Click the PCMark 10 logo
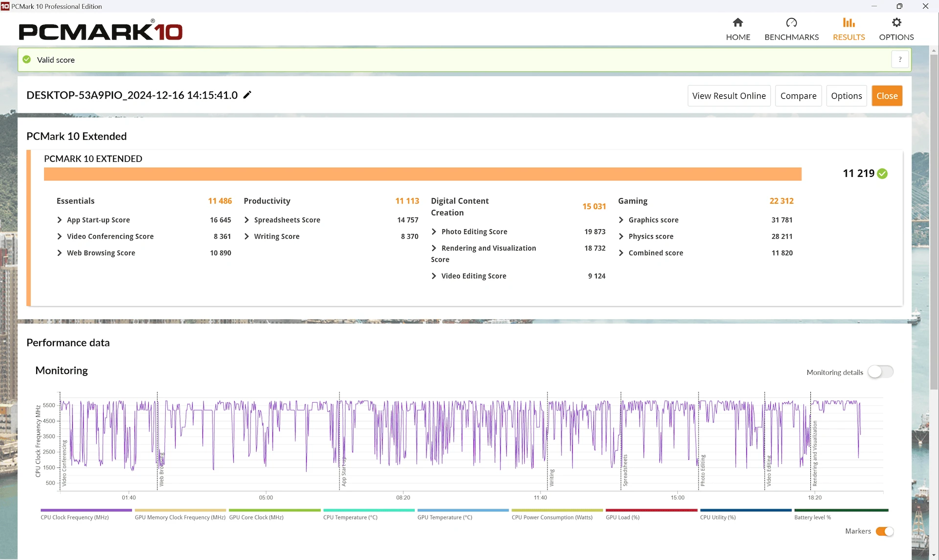The width and height of the screenshot is (939, 560). tap(101, 30)
